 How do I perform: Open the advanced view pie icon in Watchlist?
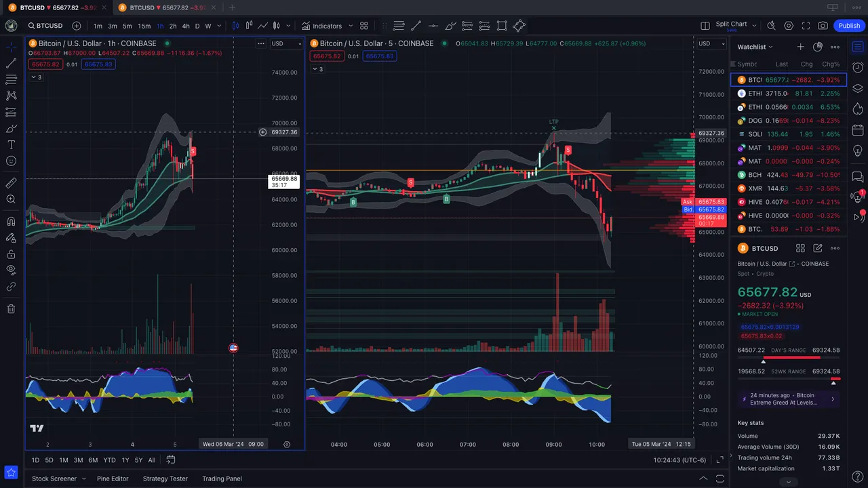[x=818, y=47]
